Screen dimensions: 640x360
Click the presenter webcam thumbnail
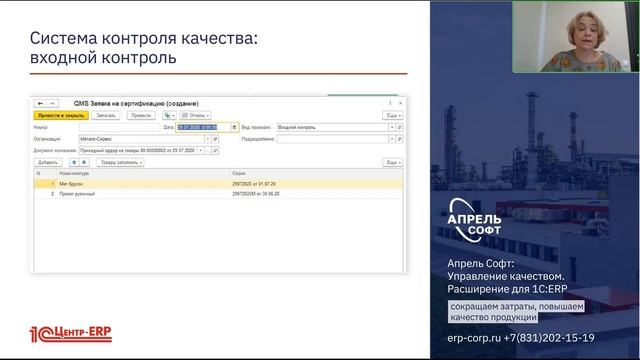pyautogui.click(x=576, y=37)
